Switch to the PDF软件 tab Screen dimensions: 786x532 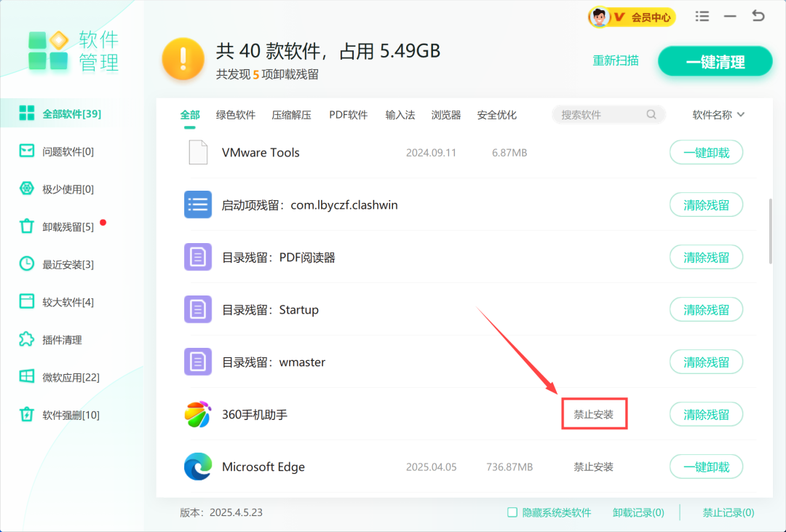point(349,115)
